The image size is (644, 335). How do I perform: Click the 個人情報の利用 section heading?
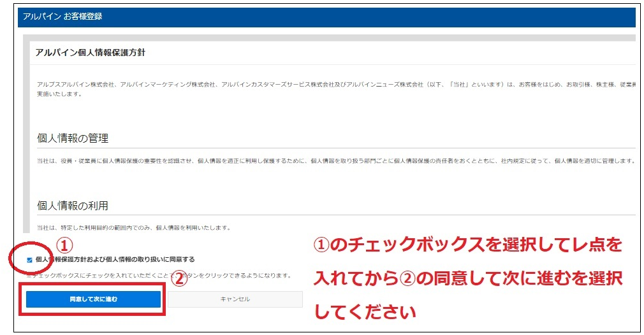point(73,205)
